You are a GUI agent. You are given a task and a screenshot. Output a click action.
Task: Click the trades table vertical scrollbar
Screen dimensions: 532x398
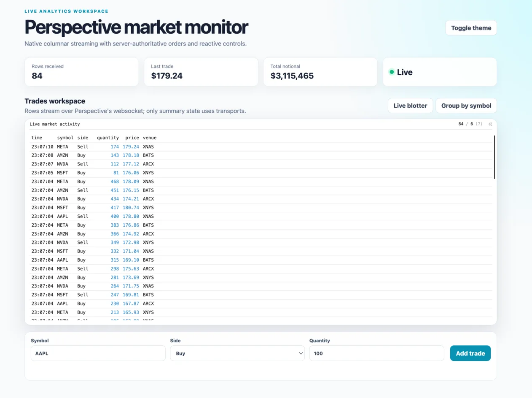pos(494,157)
